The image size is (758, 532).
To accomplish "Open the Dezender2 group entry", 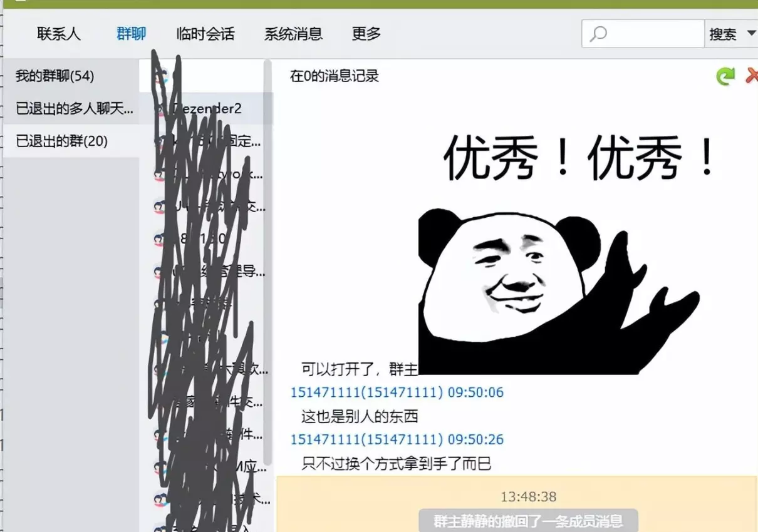I will (x=205, y=109).
